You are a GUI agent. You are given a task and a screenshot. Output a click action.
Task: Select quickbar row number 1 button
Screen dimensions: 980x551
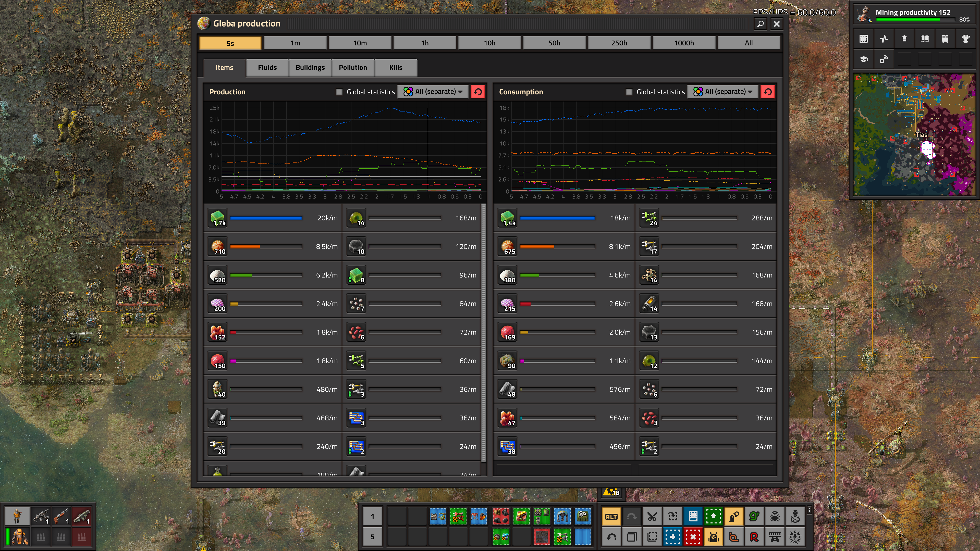(372, 516)
